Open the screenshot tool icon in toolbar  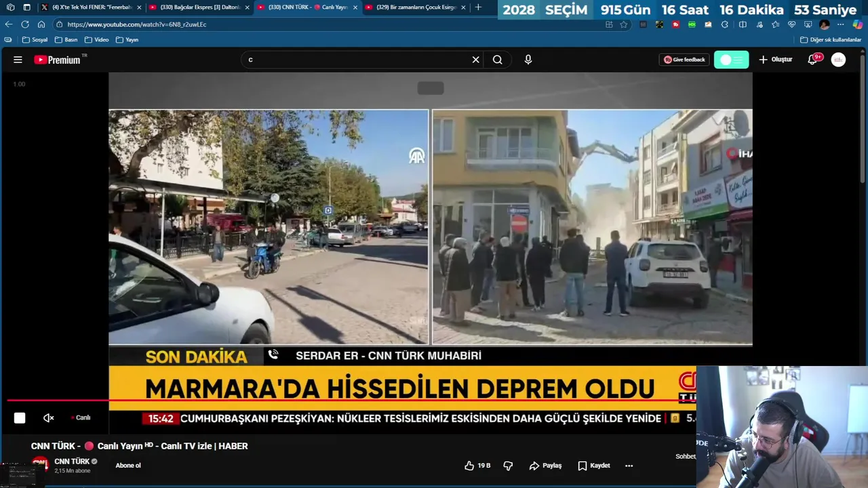coord(808,24)
